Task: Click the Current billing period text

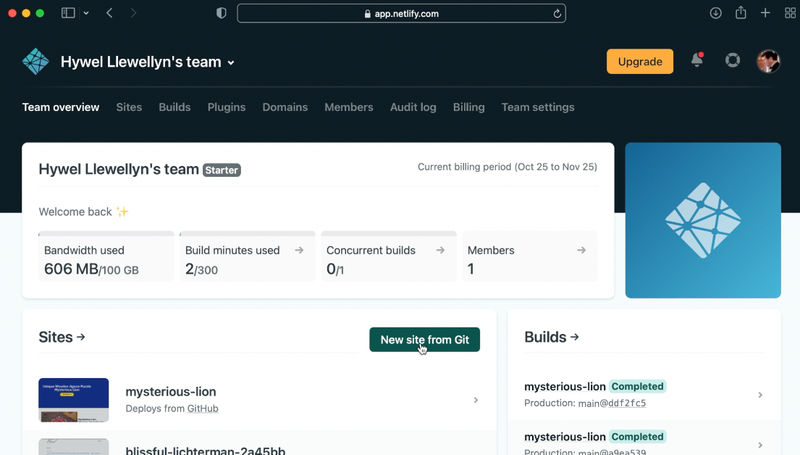Action: point(507,167)
